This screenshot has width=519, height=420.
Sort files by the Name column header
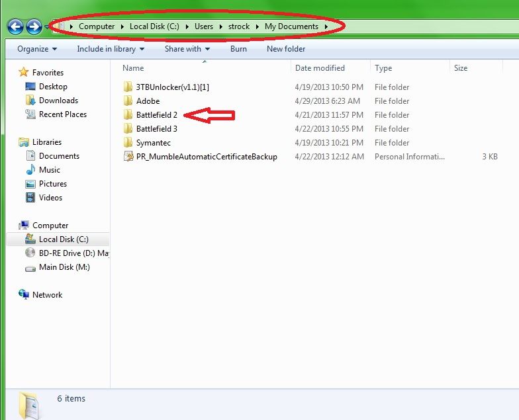coord(133,68)
